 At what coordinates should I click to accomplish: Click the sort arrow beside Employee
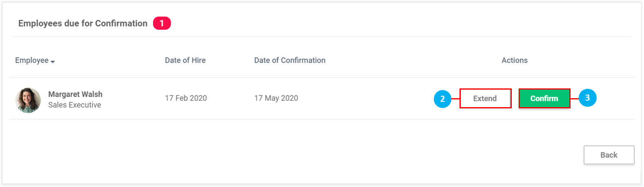[53, 62]
